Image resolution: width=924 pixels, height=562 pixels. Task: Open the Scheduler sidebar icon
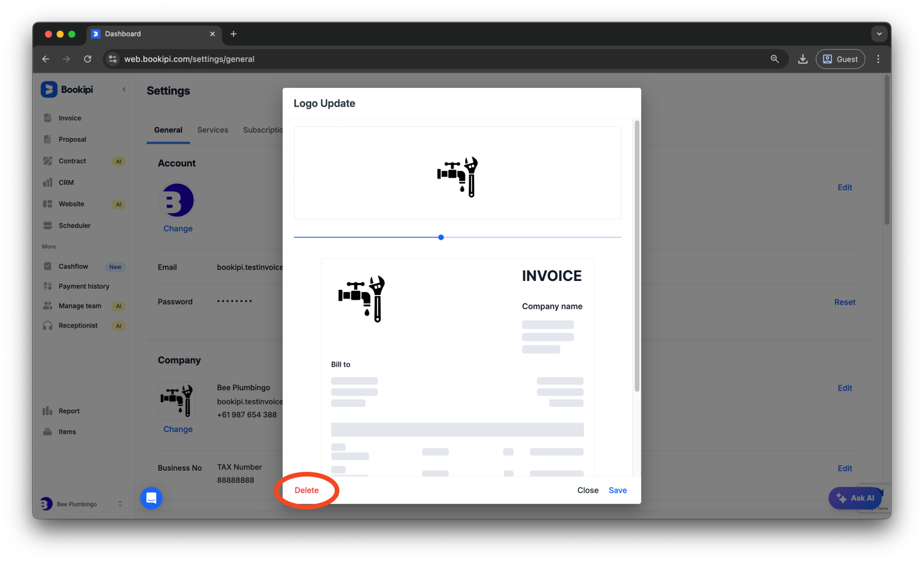coord(47,225)
